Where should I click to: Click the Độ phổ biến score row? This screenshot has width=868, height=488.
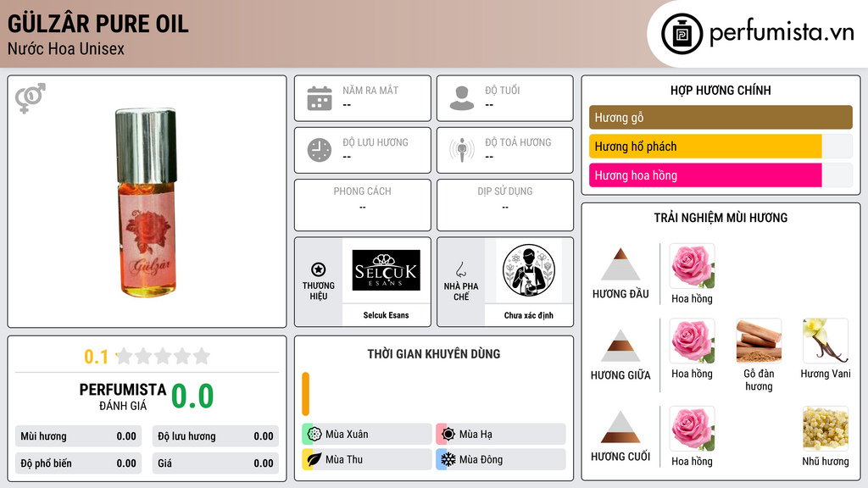[x=79, y=463]
